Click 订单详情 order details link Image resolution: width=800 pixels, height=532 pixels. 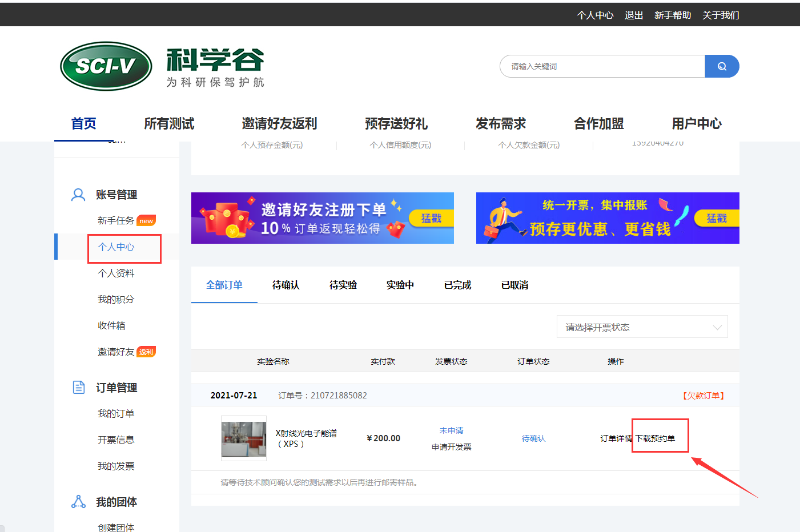click(616, 438)
